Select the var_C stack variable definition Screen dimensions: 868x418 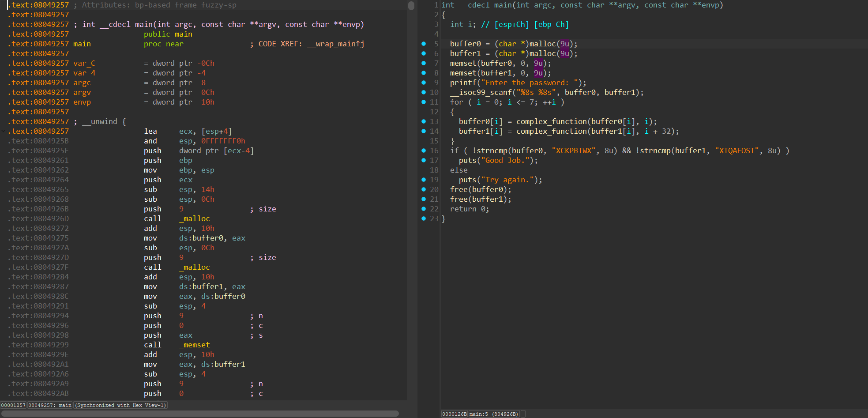[x=84, y=63]
